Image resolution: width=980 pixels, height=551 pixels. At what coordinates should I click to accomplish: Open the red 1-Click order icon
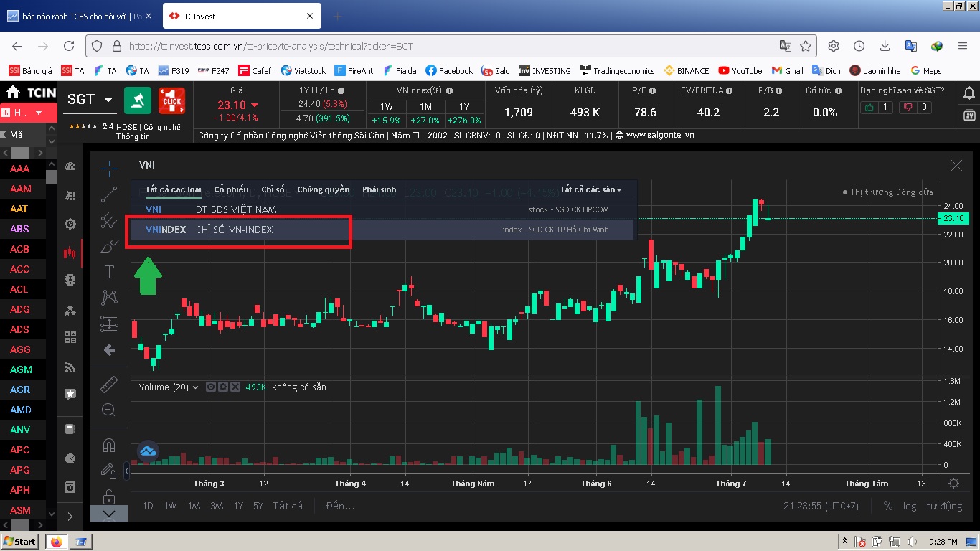coord(171,100)
